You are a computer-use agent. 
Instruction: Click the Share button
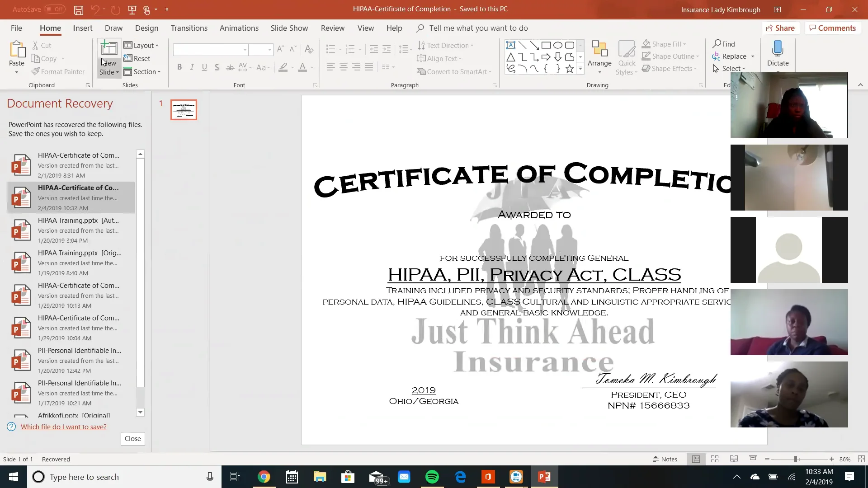[x=781, y=28]
